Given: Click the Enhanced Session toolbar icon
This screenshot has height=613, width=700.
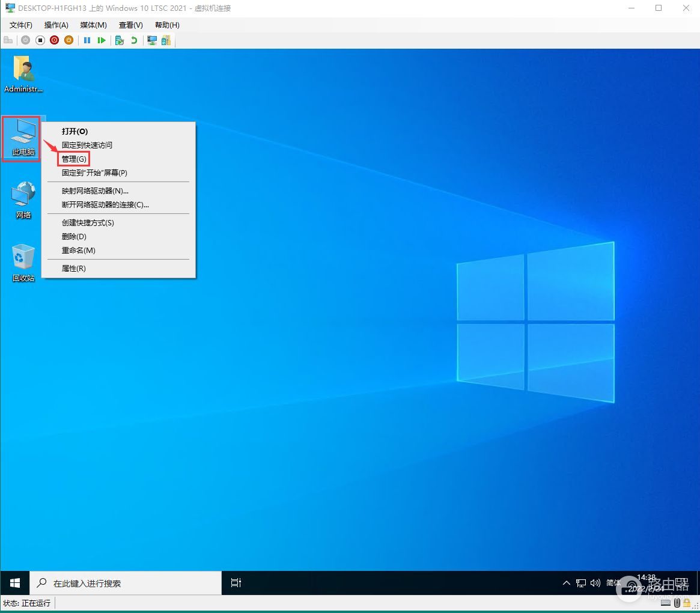Looking at the screenshot, I should 152,40.
